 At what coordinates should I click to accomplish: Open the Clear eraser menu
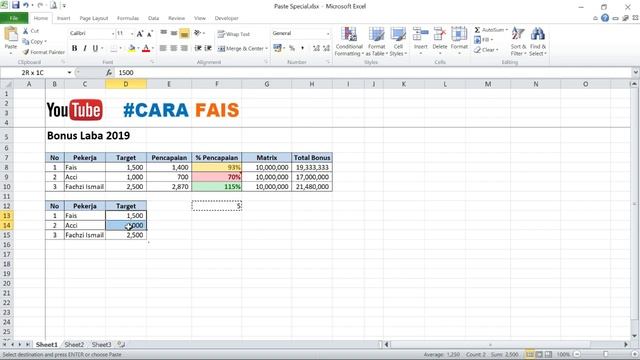(x=486, y=50)
